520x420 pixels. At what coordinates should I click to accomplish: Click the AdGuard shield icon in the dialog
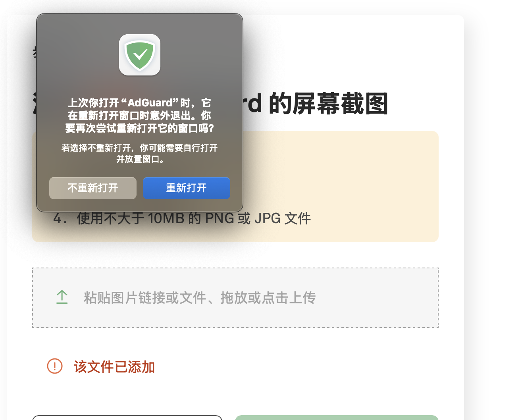pyautogui.click(x=140, y=55)
